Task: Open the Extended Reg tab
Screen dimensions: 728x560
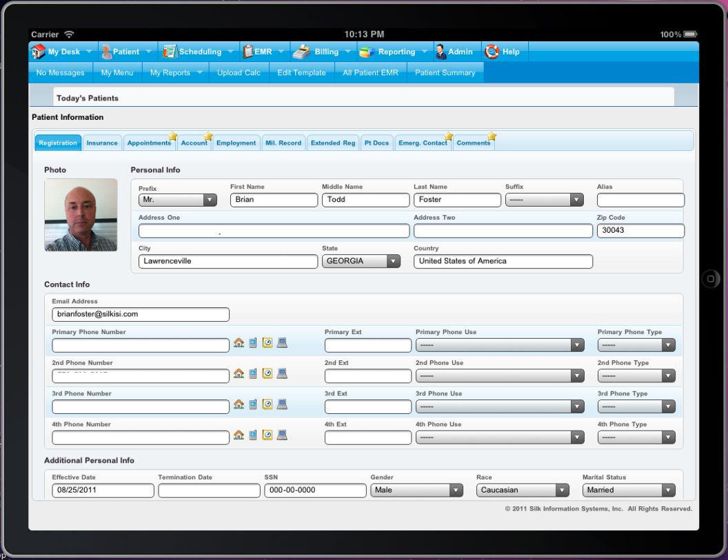Action: (x=333, y=143)
